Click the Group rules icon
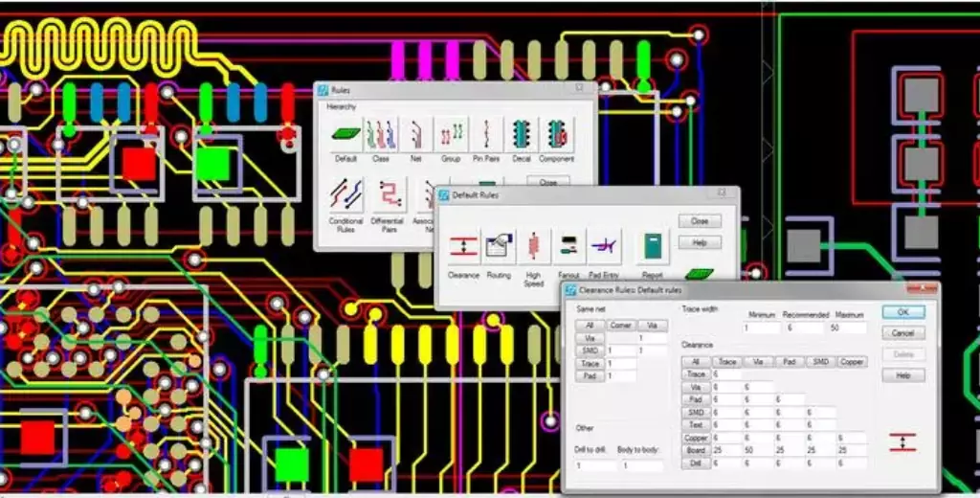This screenshot has height=498, width=980. click(451, 135)
